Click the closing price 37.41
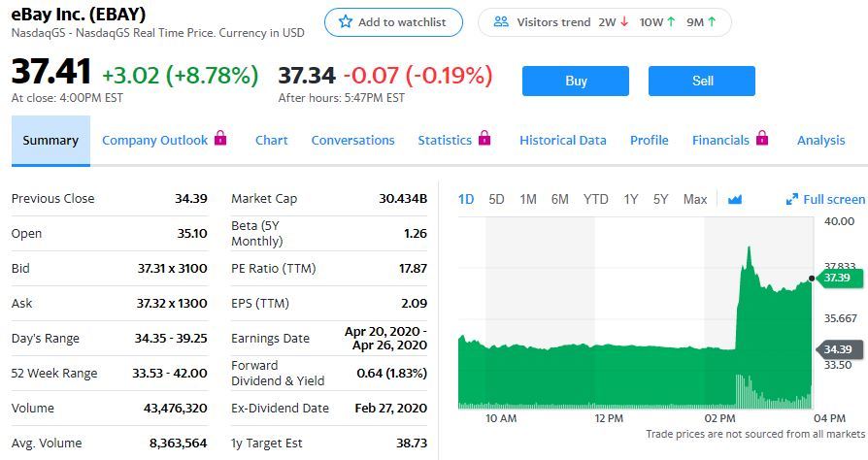The image size is (868, 460). tap(50, 72)
